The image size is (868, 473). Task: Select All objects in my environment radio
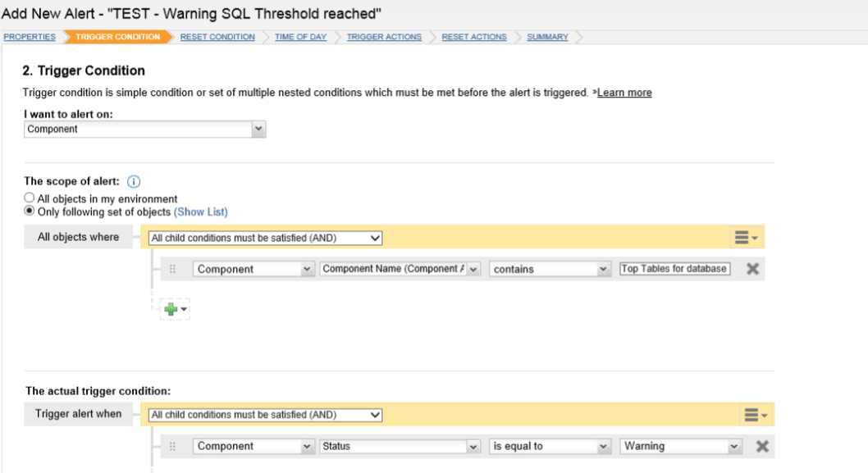[30, 198]
